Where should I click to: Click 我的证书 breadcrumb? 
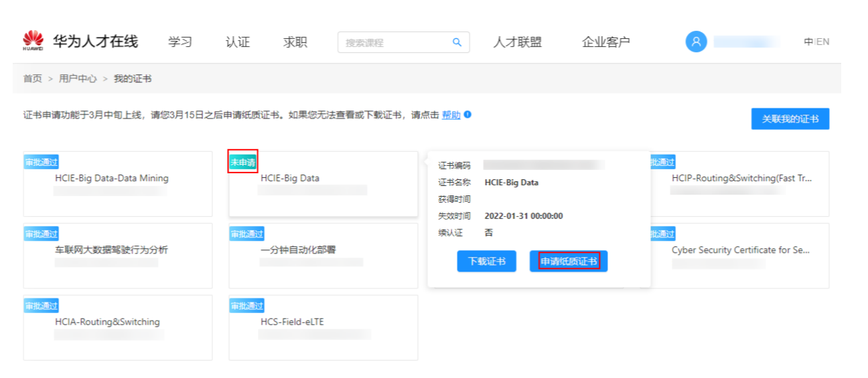tap(133, 79)
